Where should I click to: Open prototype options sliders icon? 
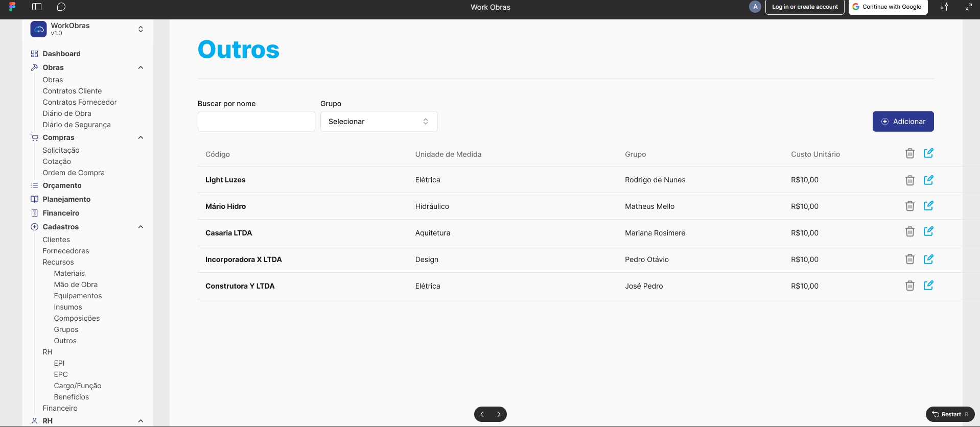944,7
